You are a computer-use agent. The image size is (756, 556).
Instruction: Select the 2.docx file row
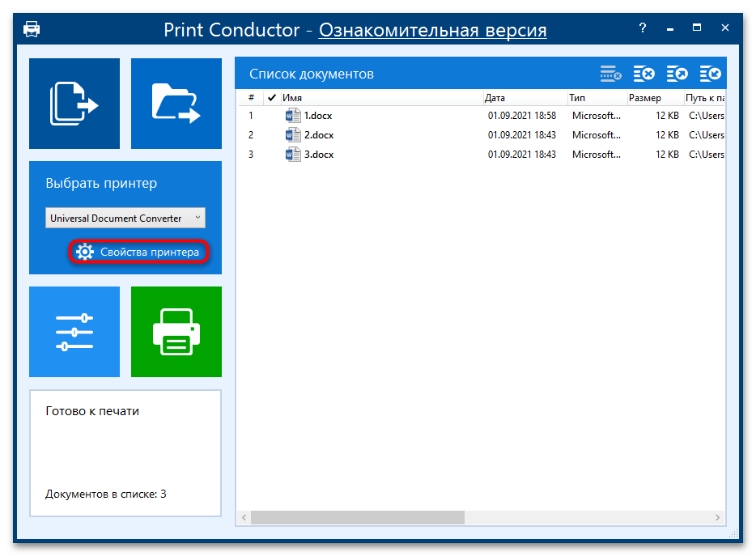pos(482,135)
